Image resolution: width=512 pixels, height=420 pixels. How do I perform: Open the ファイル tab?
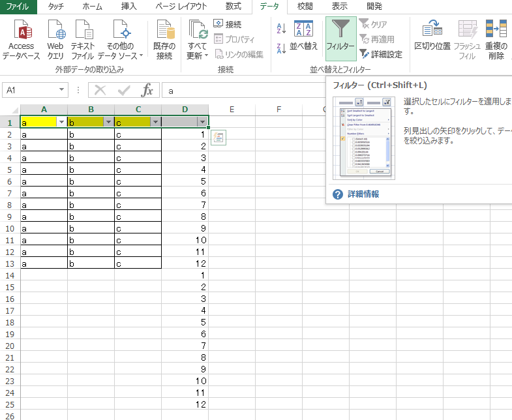[18, 7]
